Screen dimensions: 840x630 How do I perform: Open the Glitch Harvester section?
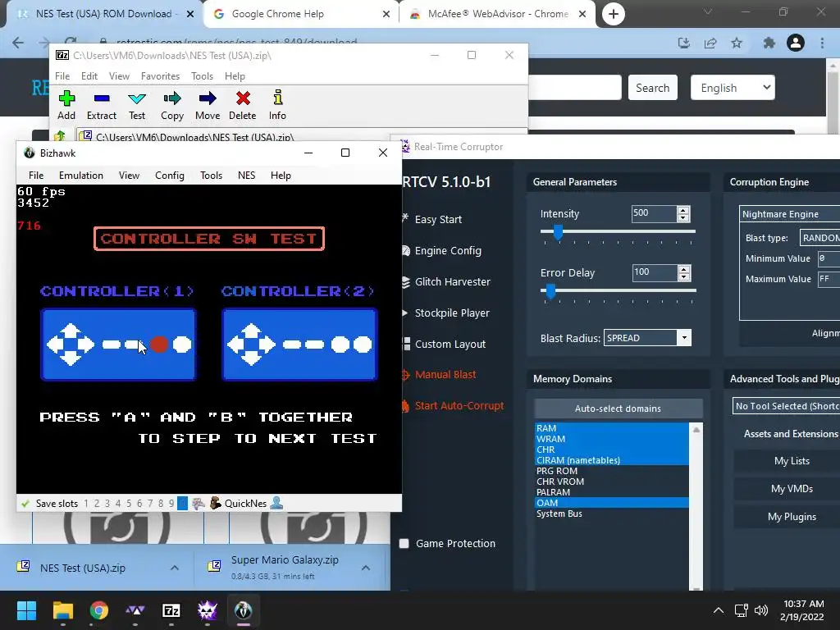(452, 282)
